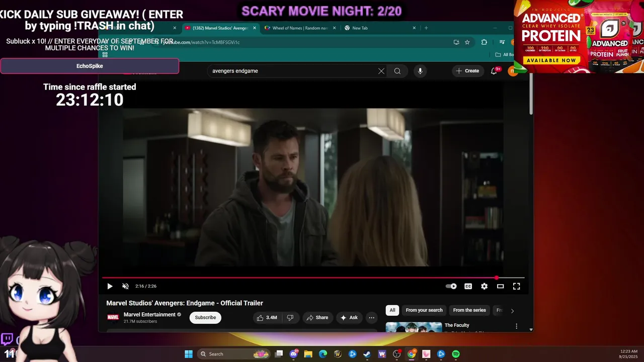Open the browser extensions puzzle icon

(484, 42)
